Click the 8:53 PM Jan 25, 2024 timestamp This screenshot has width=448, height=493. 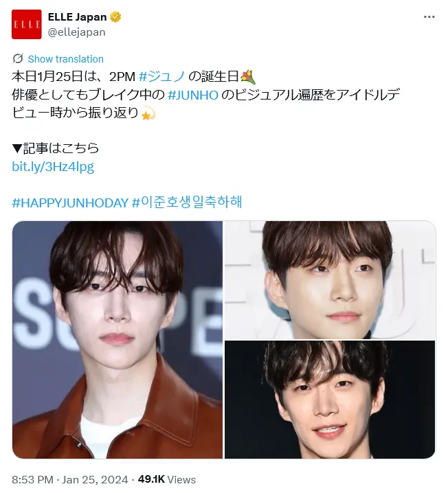[70, 479]
